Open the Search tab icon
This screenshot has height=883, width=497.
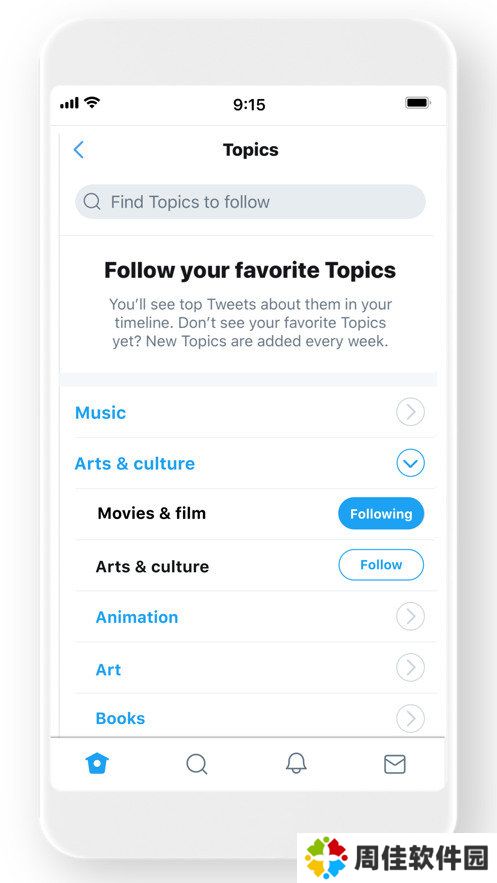coord(197,765)
